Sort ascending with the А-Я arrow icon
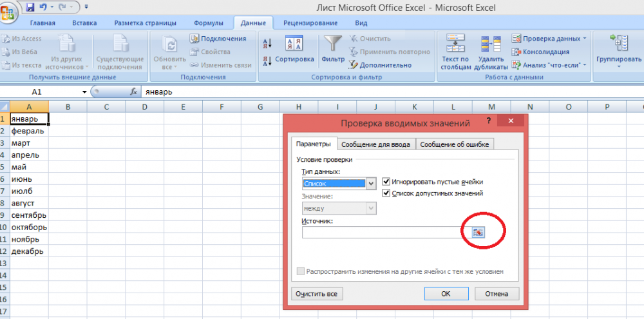644x319 pixels. (267, 44)
